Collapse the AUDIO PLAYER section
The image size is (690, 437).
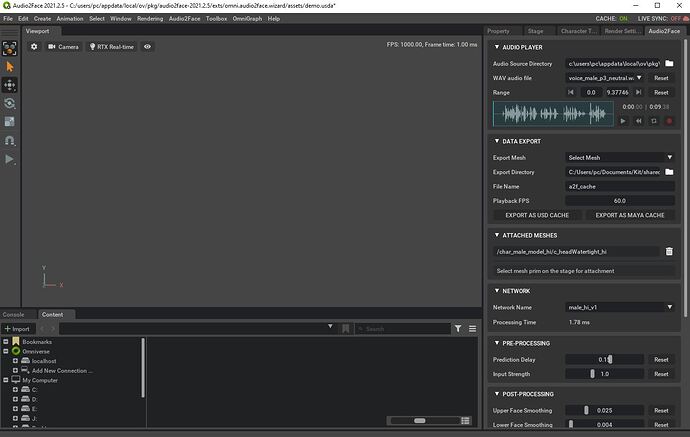[x=497, y=47]
